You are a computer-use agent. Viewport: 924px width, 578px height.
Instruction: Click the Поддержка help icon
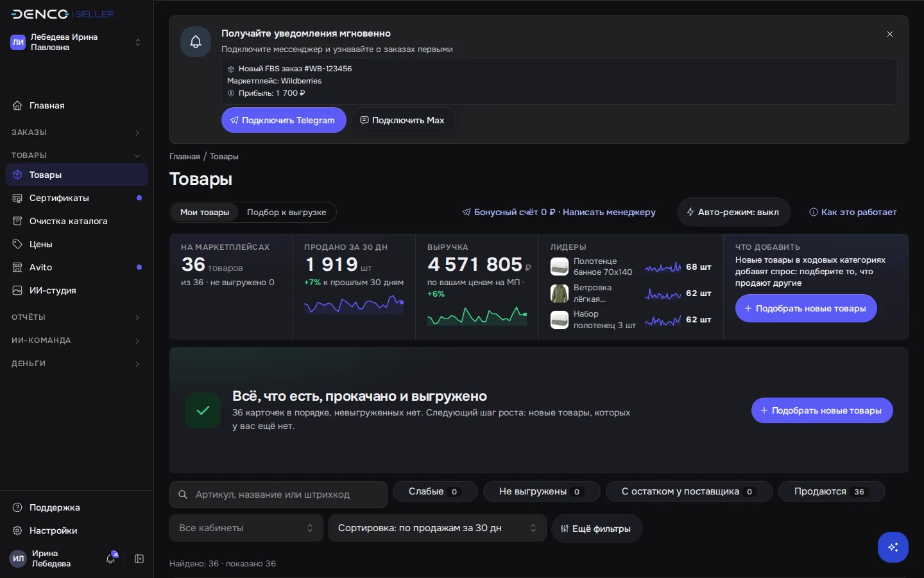pos(17,507)
